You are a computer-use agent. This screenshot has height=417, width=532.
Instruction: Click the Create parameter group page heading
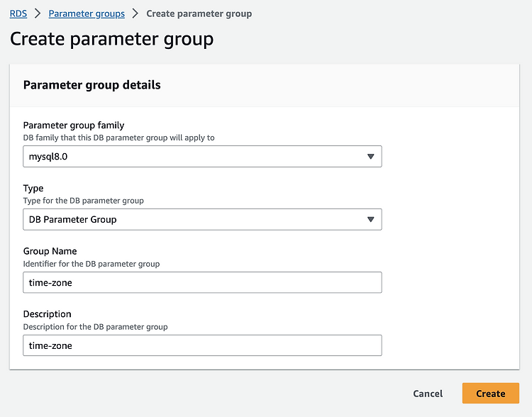(x=111, y=39)
